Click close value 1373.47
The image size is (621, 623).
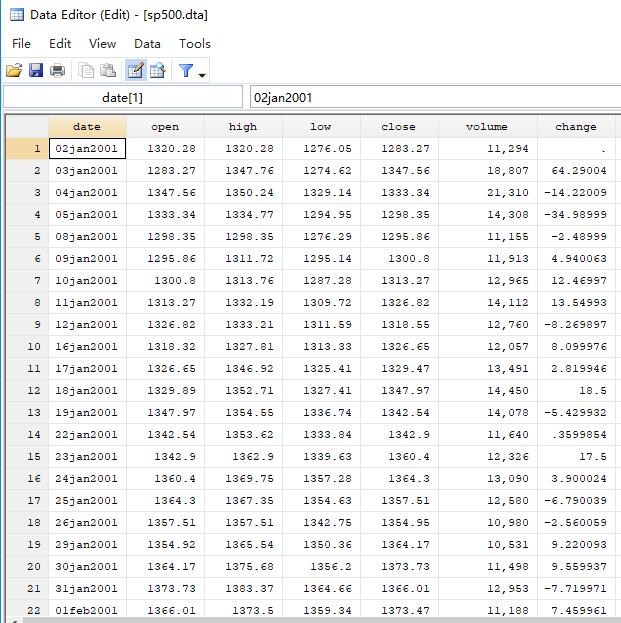pos(399,610)
